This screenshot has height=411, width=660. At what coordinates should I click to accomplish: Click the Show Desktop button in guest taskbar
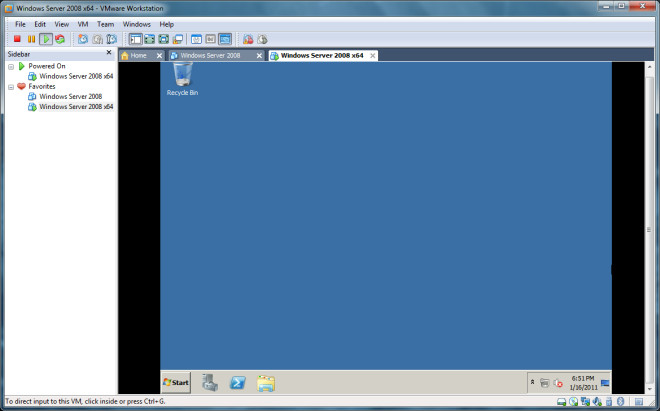(605, 383)
